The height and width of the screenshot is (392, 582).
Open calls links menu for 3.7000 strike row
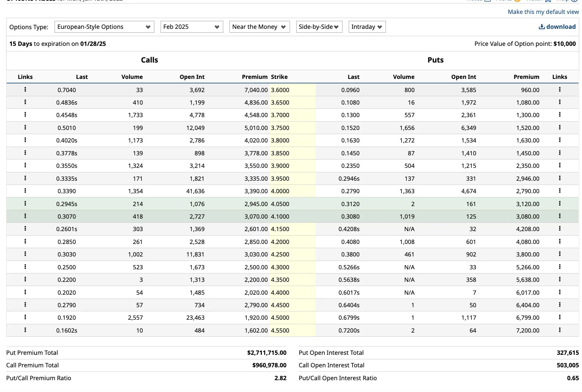(x=25, y=115)
